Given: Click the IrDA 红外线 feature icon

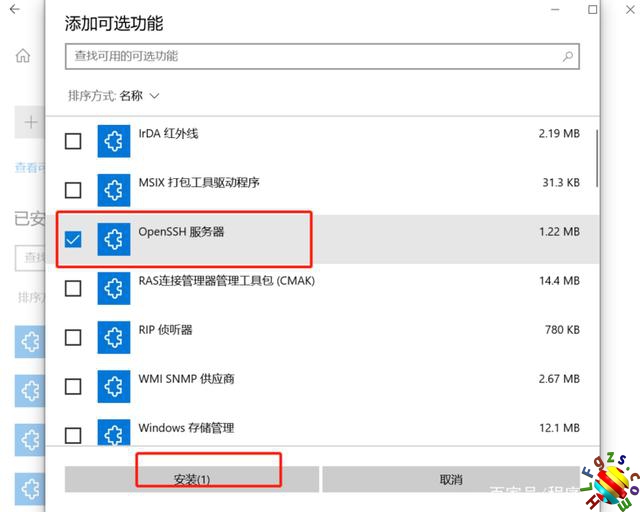Looking at the screenshot, I should pyautogui.click(x=114, y=141).
